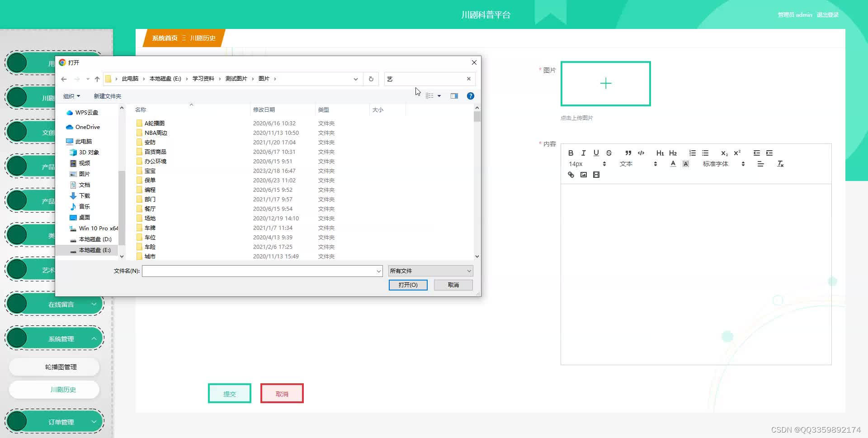Image resolution: width=868 pixels, height=438 pixels.
Task: Open the view options dropdown arrow
Action: (x=439, y=96)
